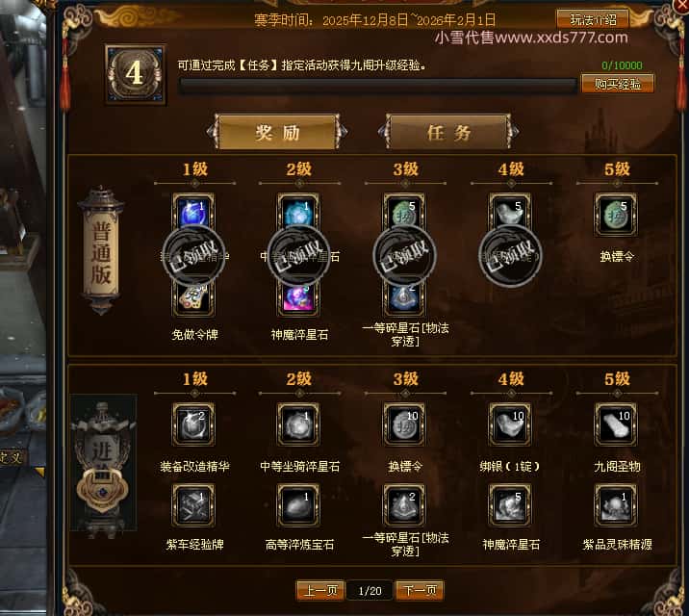Select the 九阁圣物 reward icon
689x616 pixels.
[615, 424]
